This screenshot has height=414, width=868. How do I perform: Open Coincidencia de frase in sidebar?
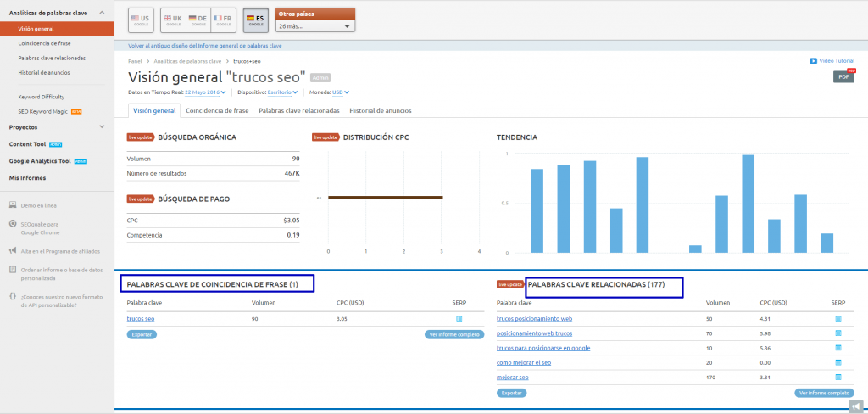click(44, 43)
